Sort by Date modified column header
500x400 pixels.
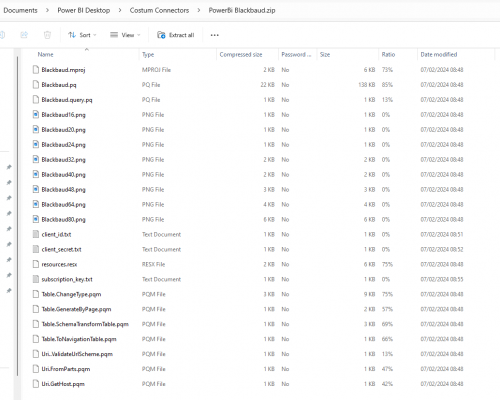click(x=439, y=54)
